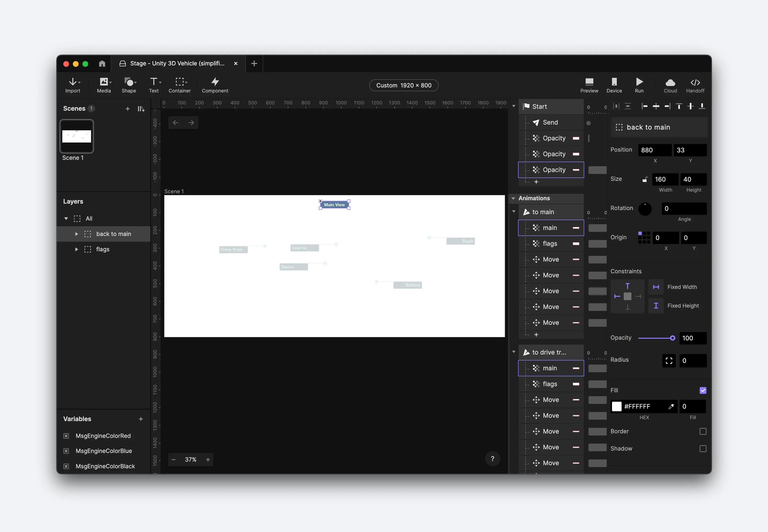Viewport: 768px width, 532px height.
Task: Click the white fill color swatch
Action: click(617, 406)
